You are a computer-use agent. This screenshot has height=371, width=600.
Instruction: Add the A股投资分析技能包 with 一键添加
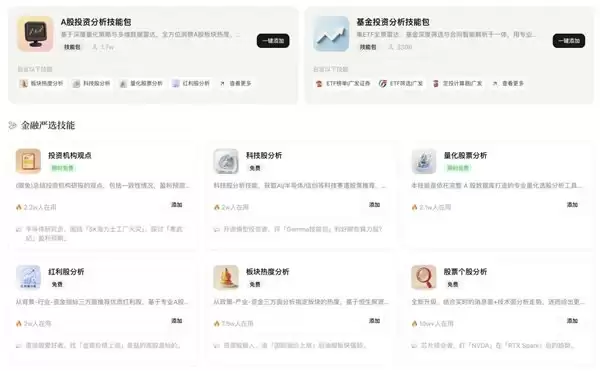pyautogui.click(x=273, y=41)
